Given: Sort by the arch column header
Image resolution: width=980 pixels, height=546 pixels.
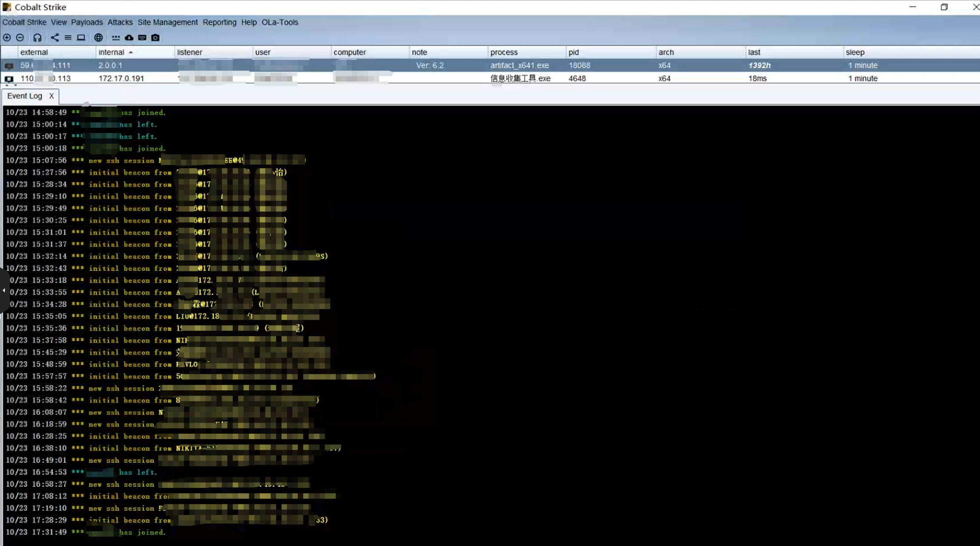Looking at the screenshot, I should [701, 52].
